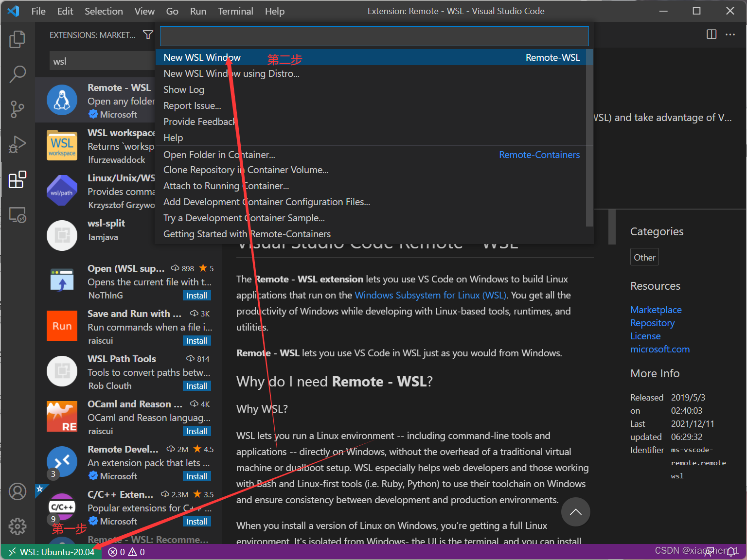Open the Extensions view icon
This screenshot has height=560, width=747.
[18, 179]
